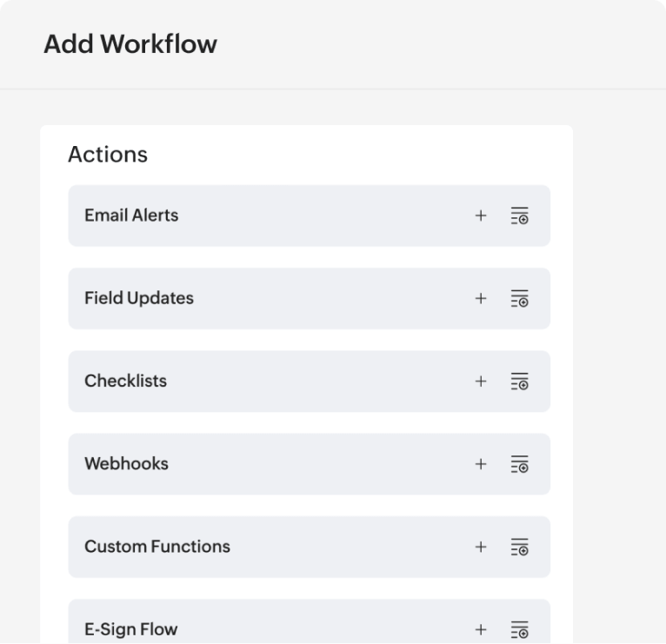Image resolution: width=666 pixels, height=644 pixels.
Task: Open the E-Sign Flow existing list icon
Action: [x=519, y=629]
